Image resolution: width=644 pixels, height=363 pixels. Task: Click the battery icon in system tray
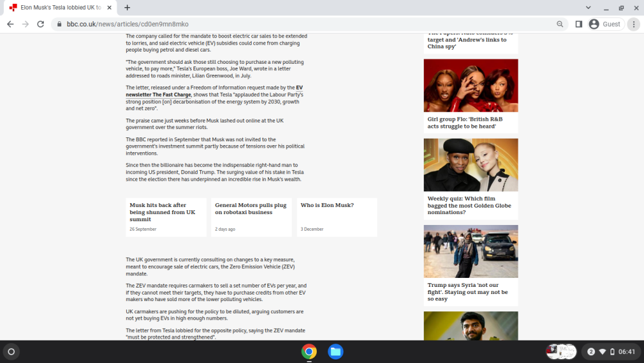point(612,352)
